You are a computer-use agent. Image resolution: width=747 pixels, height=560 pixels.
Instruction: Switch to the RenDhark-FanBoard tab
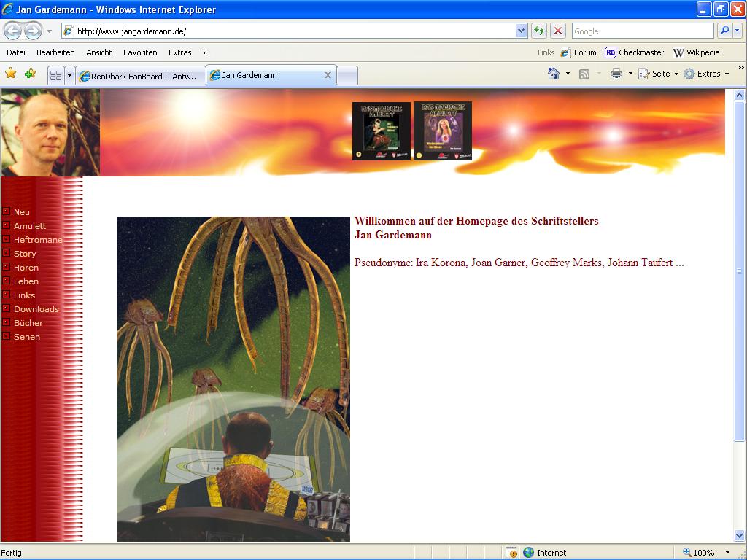click(x=140, y=76)
